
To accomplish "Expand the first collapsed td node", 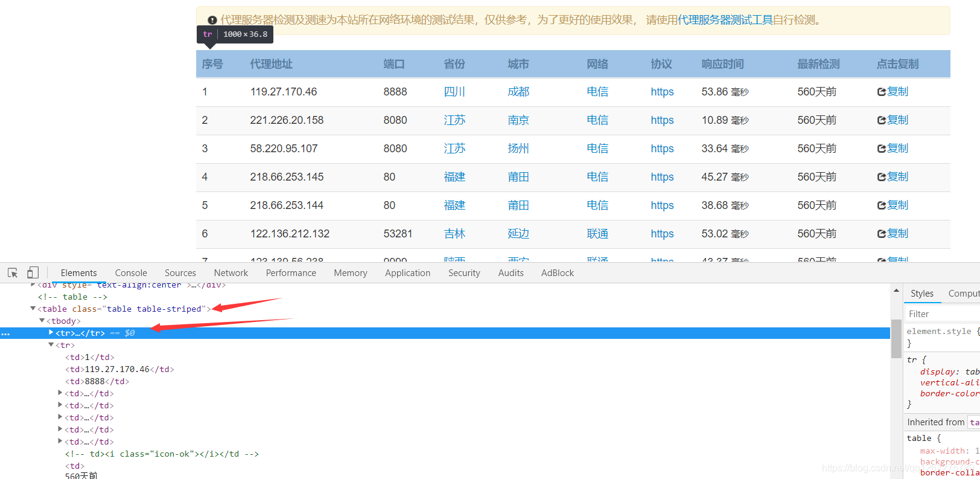I will (x=60, y=393).
